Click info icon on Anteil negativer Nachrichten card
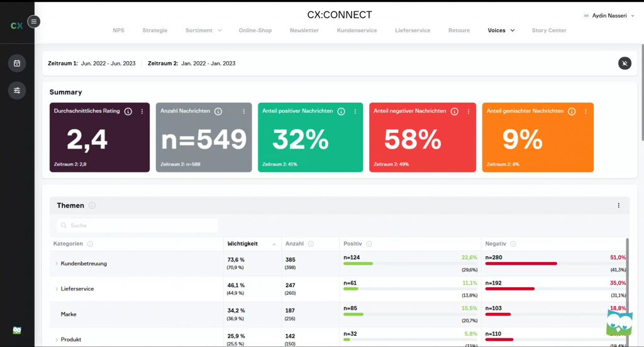The width and height of the screenshot is (644, 347). pyautogui.click(x=452, y=111)
